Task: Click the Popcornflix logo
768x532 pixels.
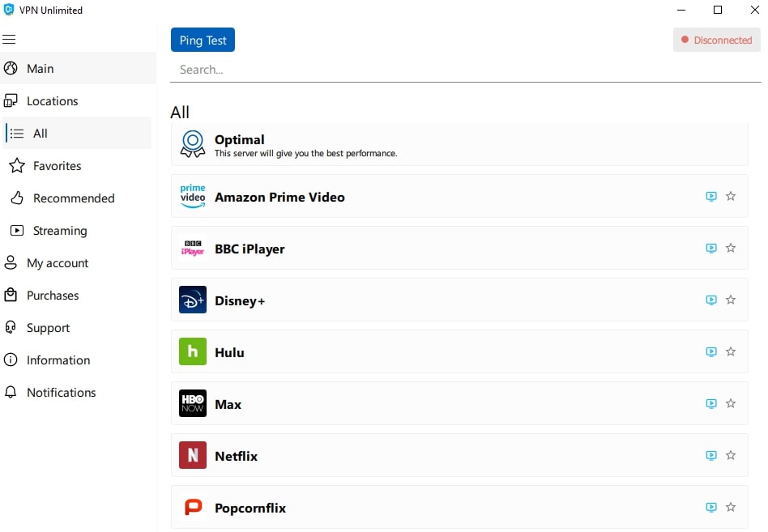Action: [x=193, y=507]
